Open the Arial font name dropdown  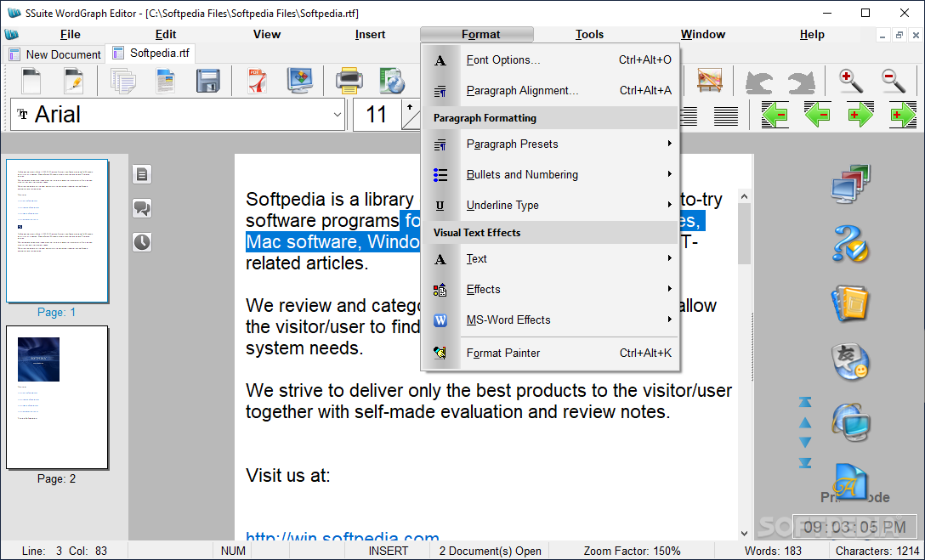(338, 115)
